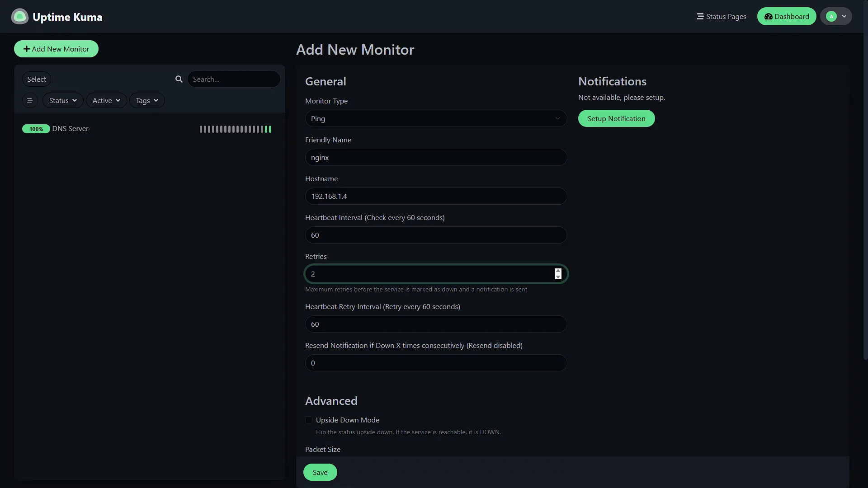Screen dimensions: 868x488
Task: Go to the Dashboard
Action: [x=787, y=17]
